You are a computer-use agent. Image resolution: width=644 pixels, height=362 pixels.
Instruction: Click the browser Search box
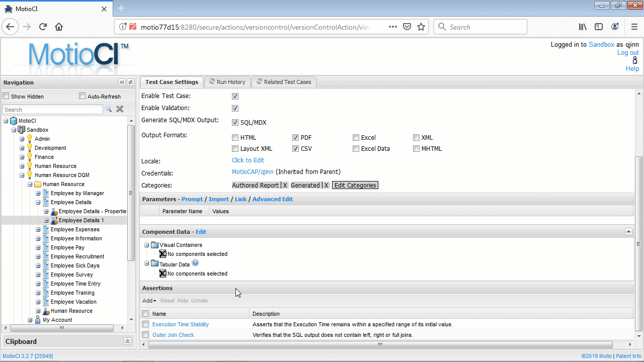click(x=480, y=27)
